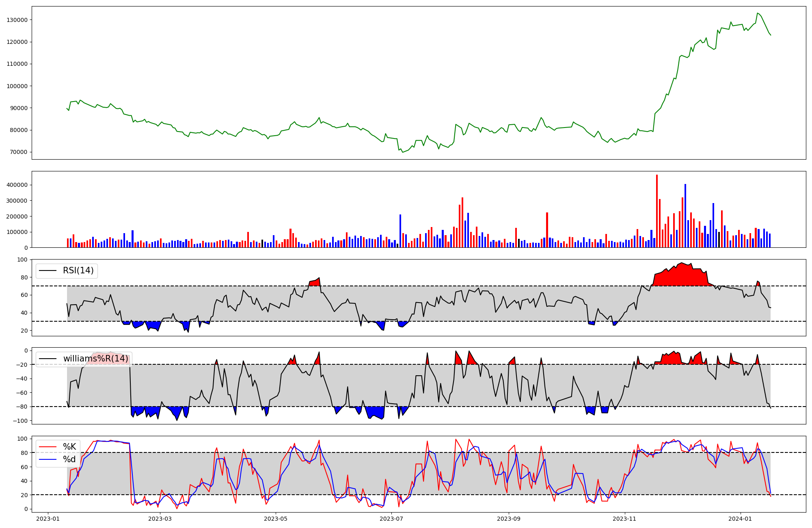Click the green price line peak
The height and width of the screenshot is (528, 812).
tap(758, 13)
